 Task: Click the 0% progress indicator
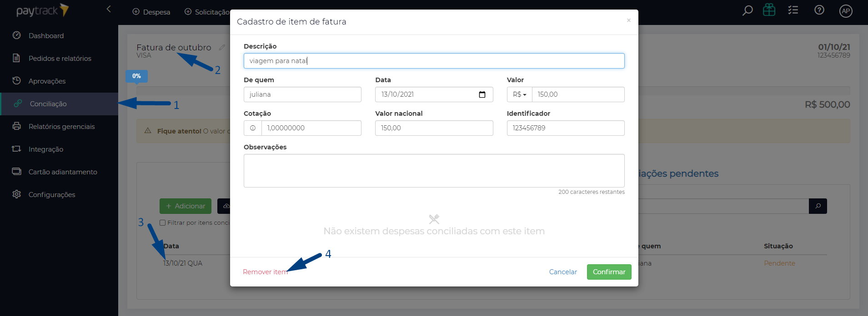[x=136, y=76]
